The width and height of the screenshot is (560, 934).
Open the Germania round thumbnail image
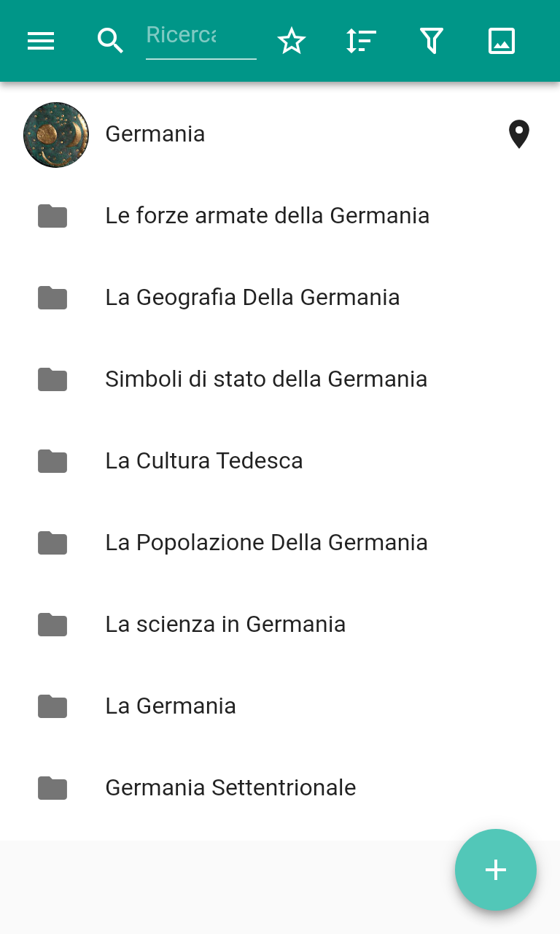(x=56, y=135)
